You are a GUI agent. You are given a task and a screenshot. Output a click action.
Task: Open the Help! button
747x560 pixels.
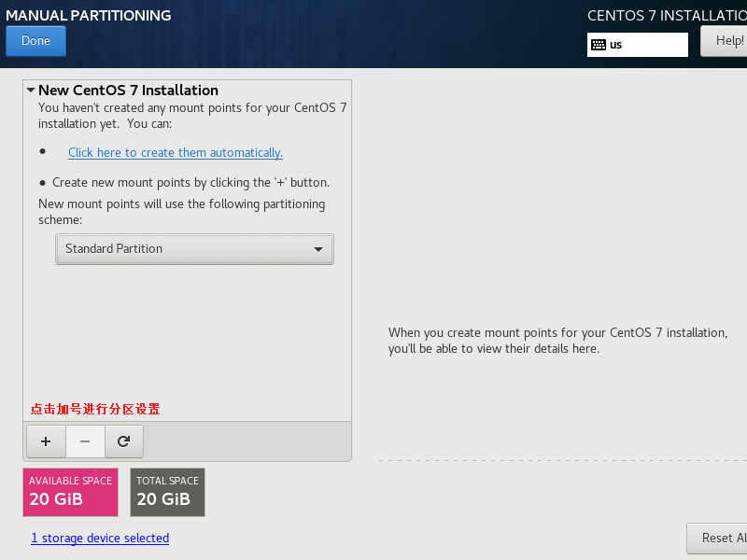pos(726,41)
